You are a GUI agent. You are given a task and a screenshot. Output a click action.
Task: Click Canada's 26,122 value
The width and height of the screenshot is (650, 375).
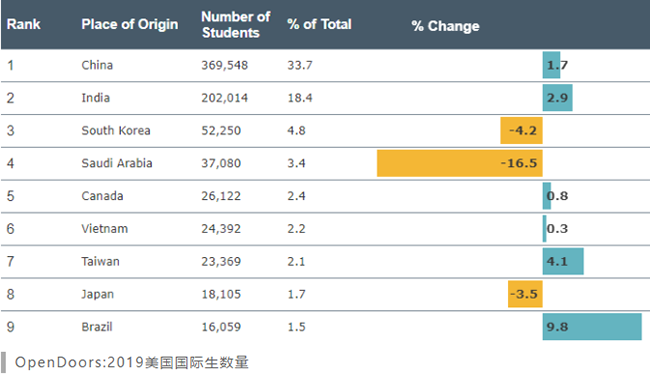(221, 196)
